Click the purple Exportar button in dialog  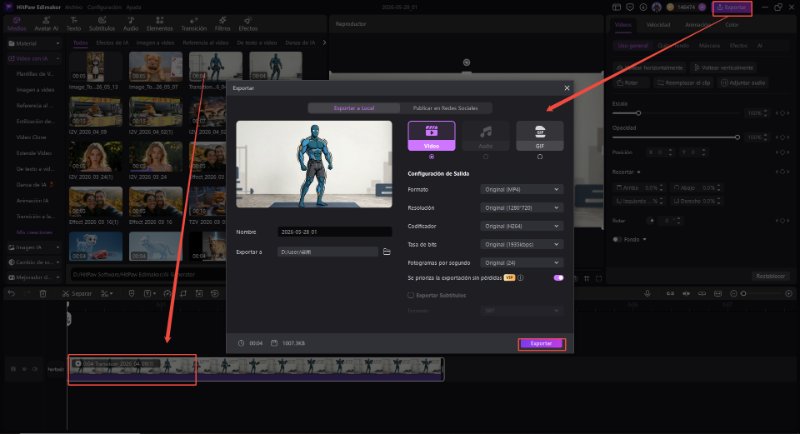[x=541, y=344]
